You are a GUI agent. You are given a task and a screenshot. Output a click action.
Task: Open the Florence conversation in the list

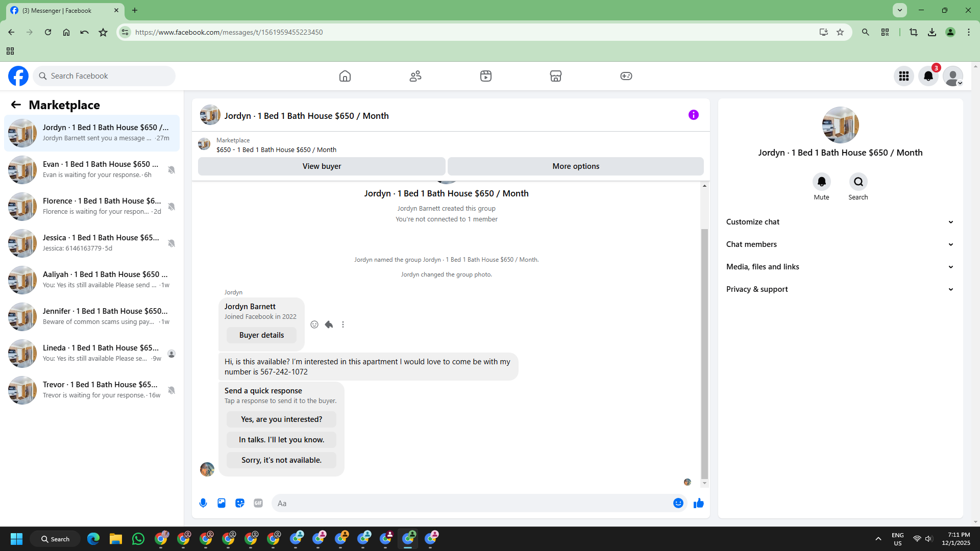(x=92, y=207)
